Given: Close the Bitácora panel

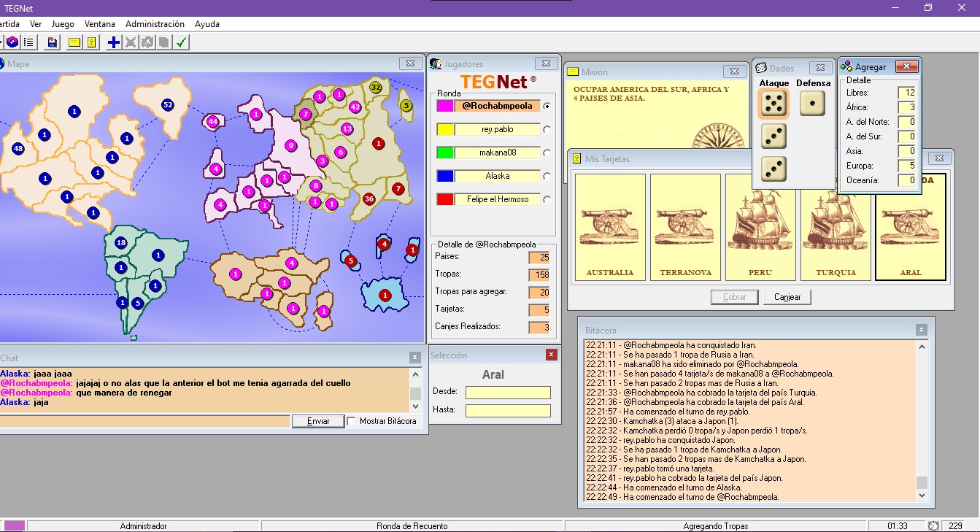Looking at the screenshot, I should click(922, 330).
